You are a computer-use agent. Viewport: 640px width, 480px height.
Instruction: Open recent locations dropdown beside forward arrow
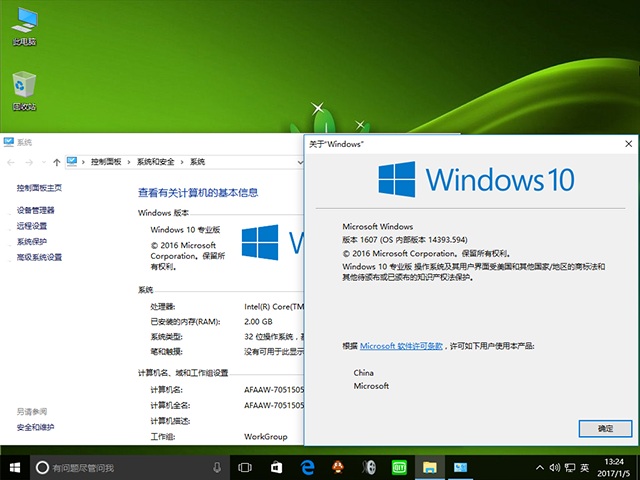click(x=42, y=161)
